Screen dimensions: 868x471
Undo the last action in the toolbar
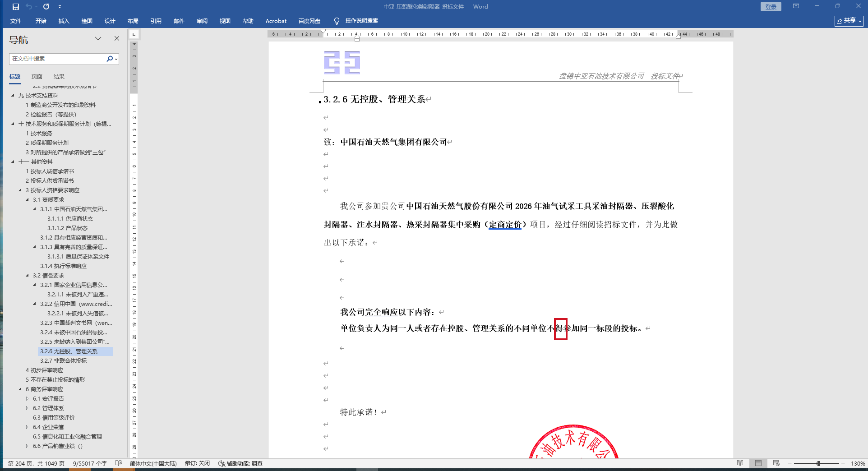click(x=29, y=7)
